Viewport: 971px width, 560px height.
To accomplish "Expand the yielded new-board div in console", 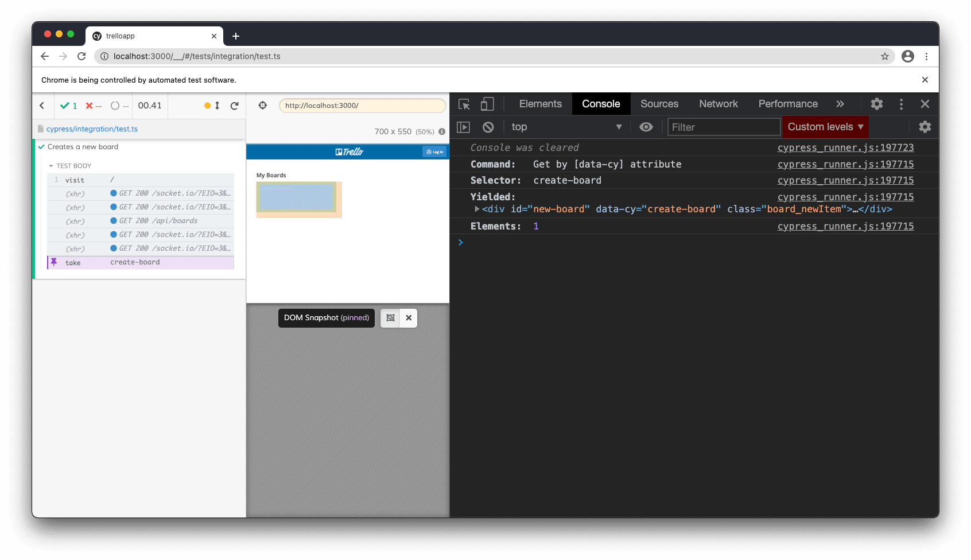I will pos(477,209).
